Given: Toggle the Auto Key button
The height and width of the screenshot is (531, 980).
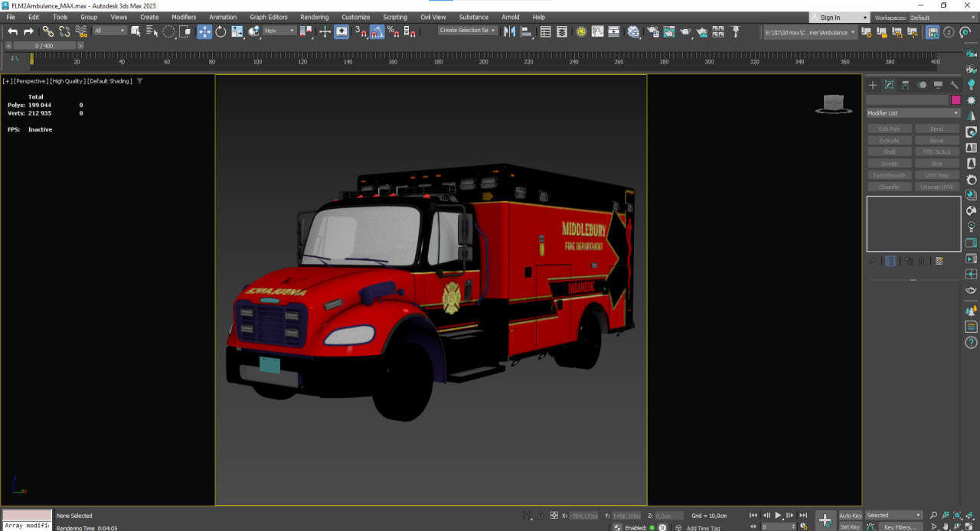Looking at the screenshot, I should [x=851, y=516].
